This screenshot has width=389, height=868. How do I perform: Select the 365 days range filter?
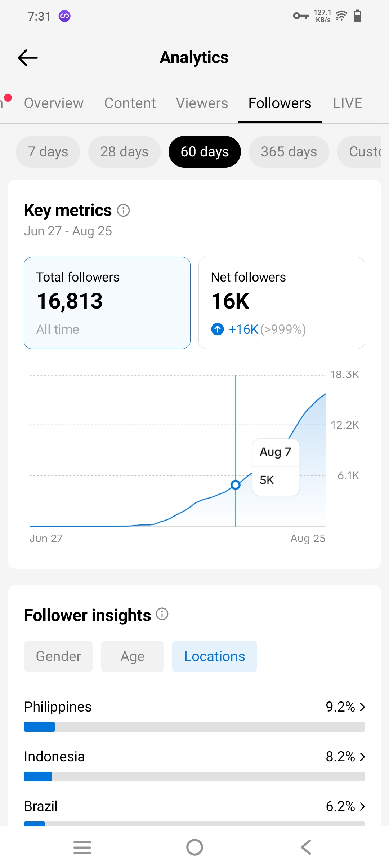289,152
